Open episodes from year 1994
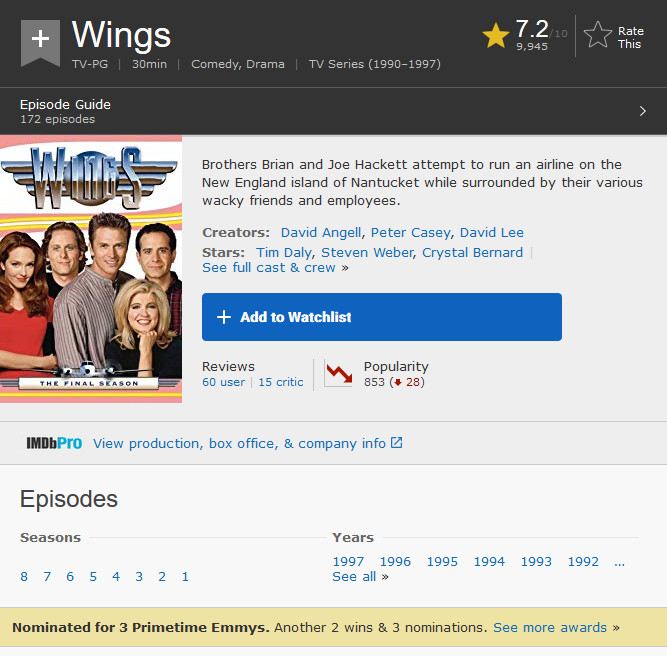The height and width of the screenshot is (656, 667). click(x=489, y=562)
